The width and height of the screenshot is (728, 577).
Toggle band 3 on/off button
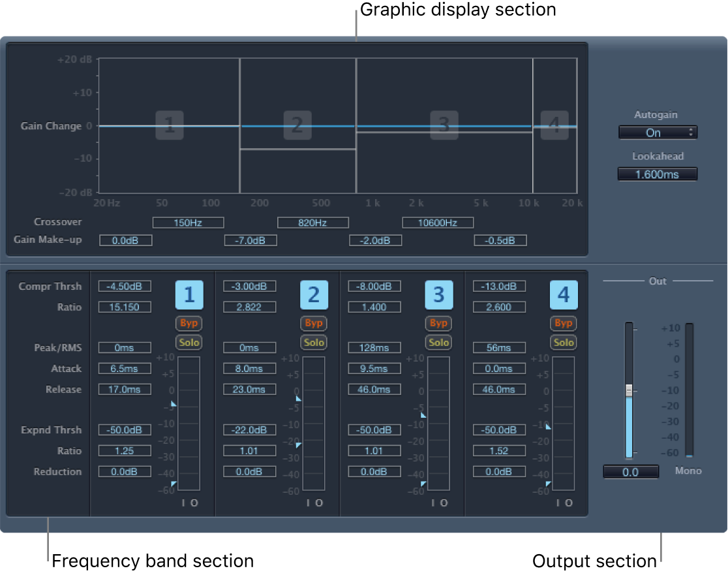(x=438, y=295)
